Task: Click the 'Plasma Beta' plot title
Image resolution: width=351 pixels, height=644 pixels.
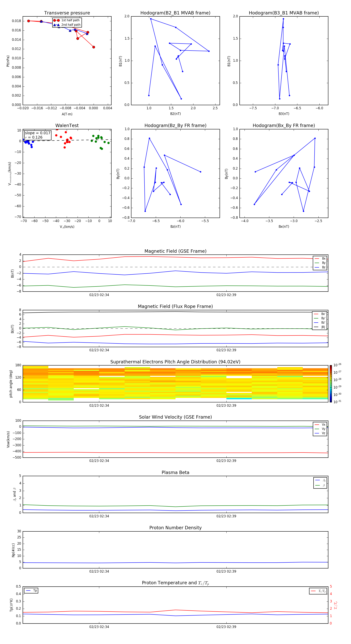Action: coord(175,473)
